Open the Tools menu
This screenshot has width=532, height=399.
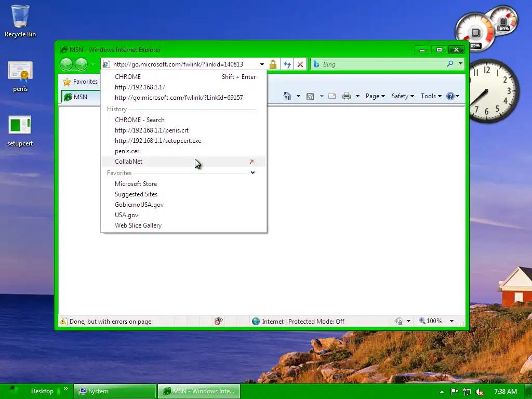[x=431, y=96]
